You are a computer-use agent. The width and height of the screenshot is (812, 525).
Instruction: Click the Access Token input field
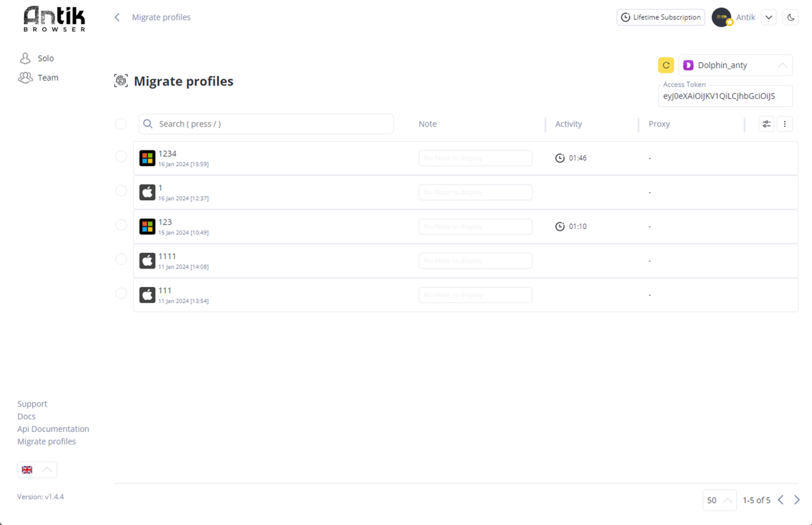[x=725, y=96]
